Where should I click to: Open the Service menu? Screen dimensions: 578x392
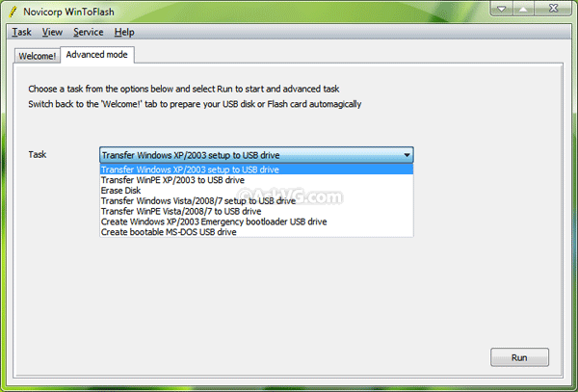point(89,32)
